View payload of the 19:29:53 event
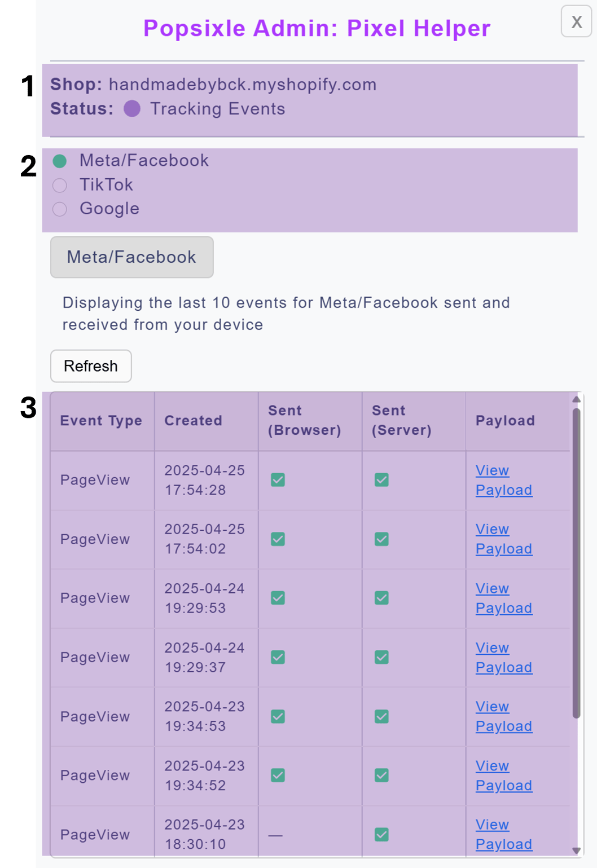 pos(503,598)
